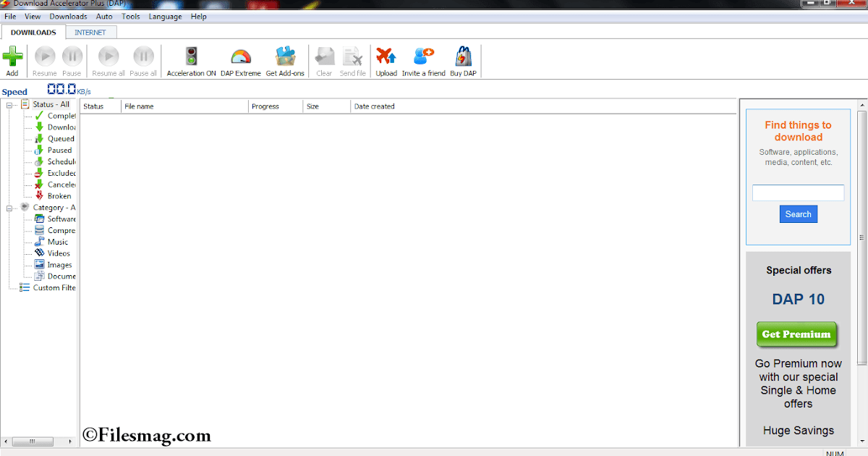Open the Downloads menu
Viewport: 868px width, 456px height.
point(68,17)
